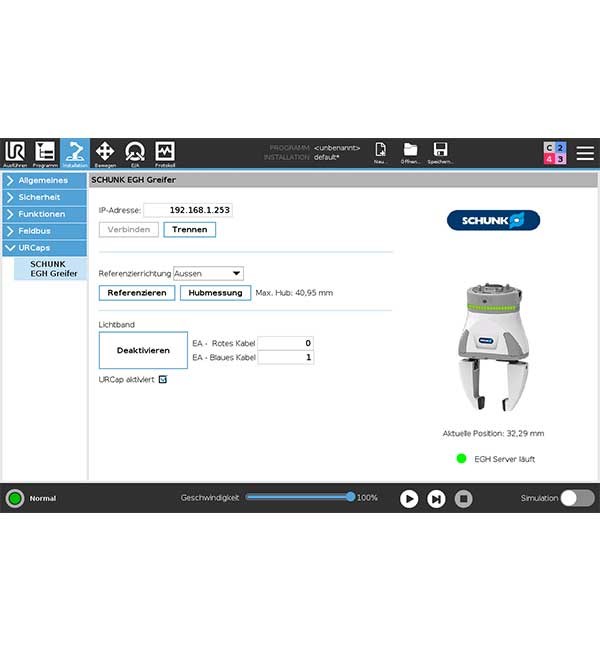
Task: Click the PROGRAMM <unbenannt> label
Action: 315,148
